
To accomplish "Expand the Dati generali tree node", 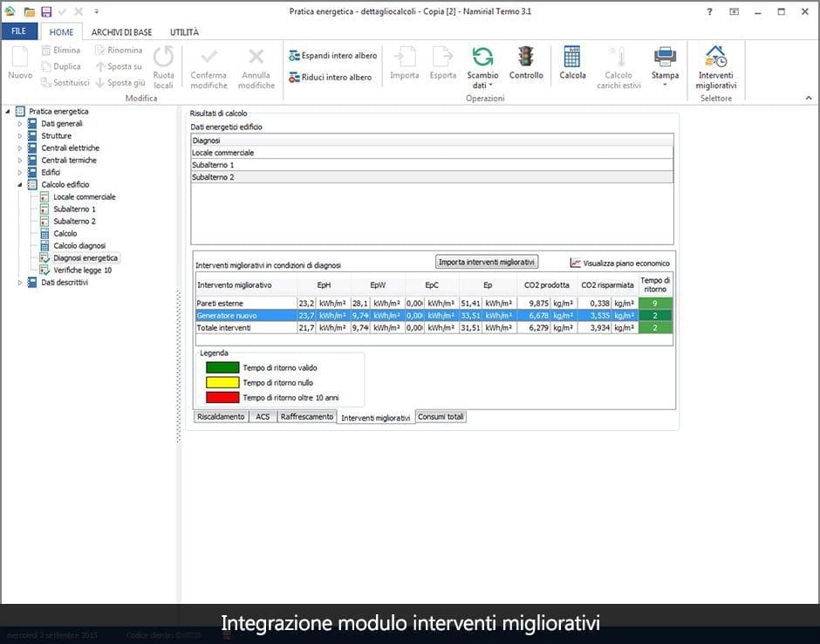I will 20,124.
